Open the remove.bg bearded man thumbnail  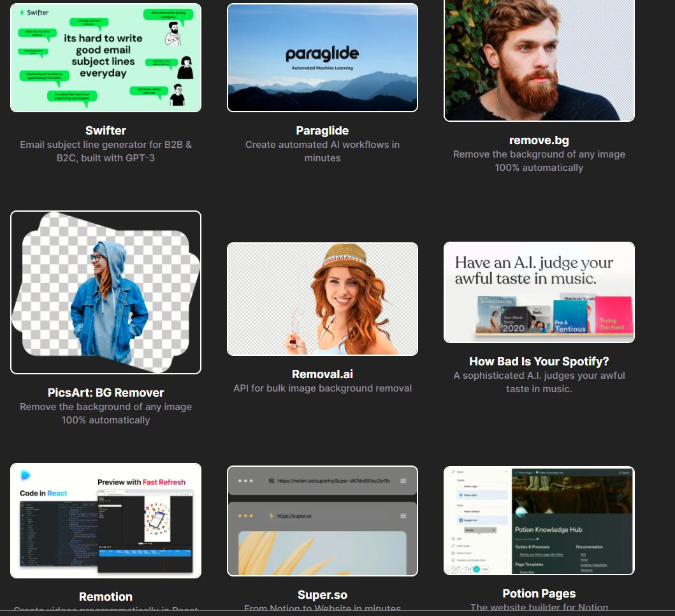(539, 61)
